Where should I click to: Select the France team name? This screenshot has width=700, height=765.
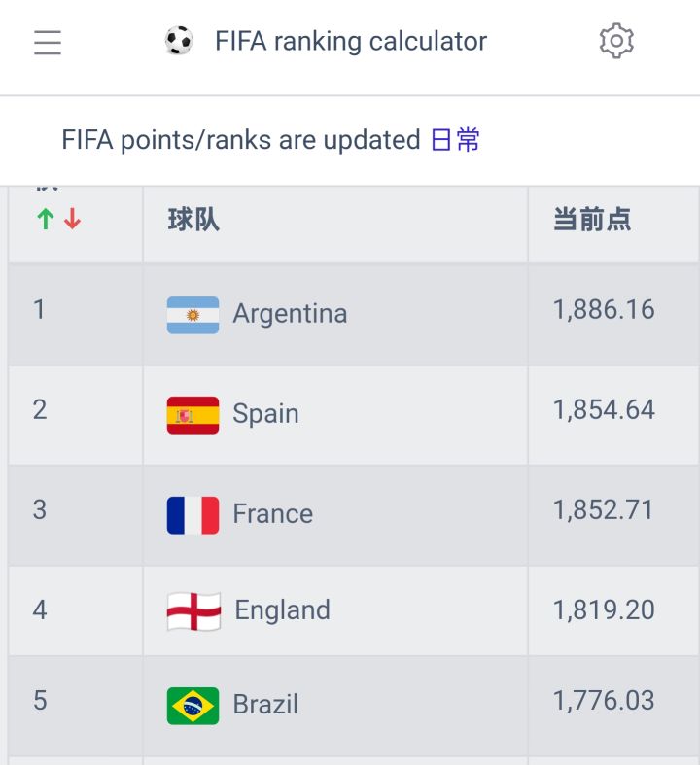pos(272,514)
